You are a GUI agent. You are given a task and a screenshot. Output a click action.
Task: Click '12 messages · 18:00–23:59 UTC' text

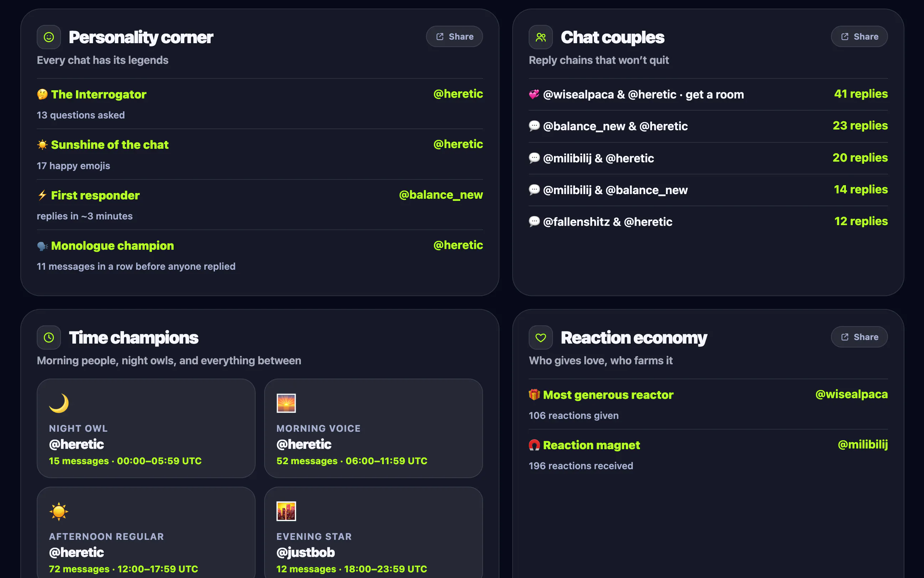[x=351, y=569]
